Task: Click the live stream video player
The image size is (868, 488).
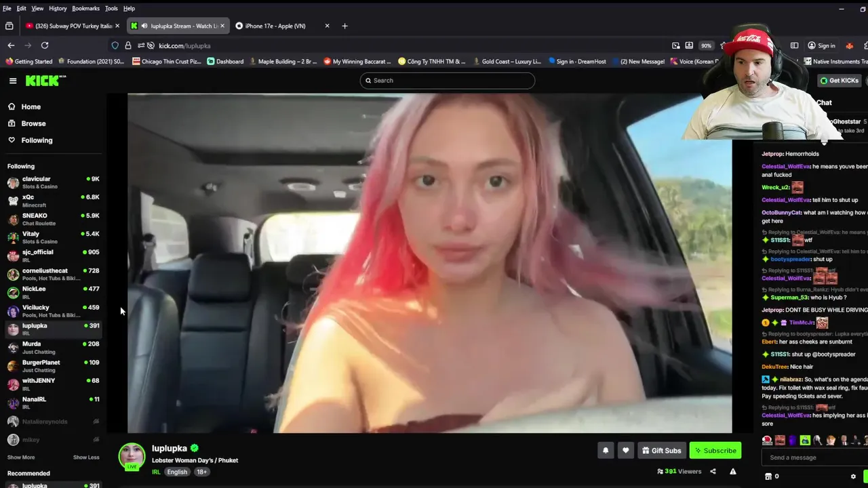Action: tap(429, 263)
